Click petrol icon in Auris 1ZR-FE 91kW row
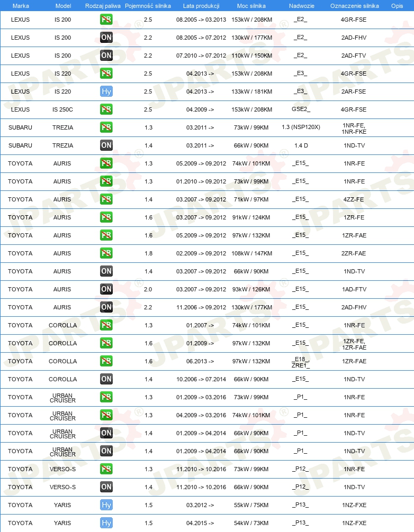The height and width of the screenshot is (532, 414). pyautogui.click(x=106, y=217)
